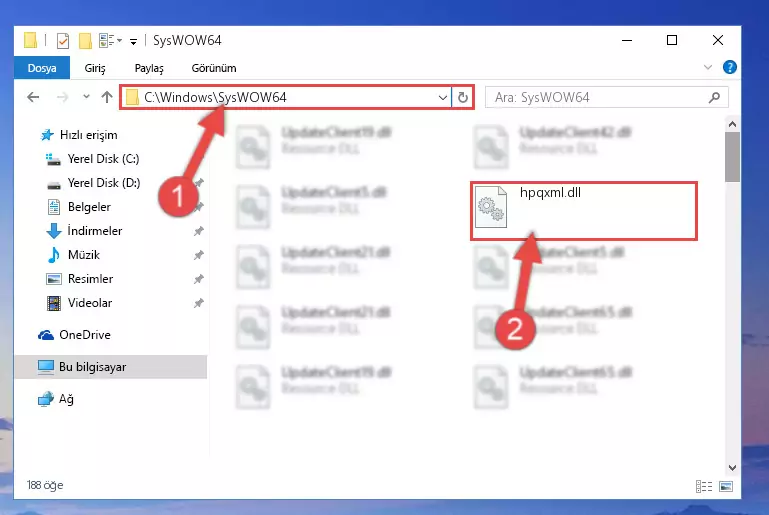
Task: Click the scrollbar up arrow
Action: 732,124
